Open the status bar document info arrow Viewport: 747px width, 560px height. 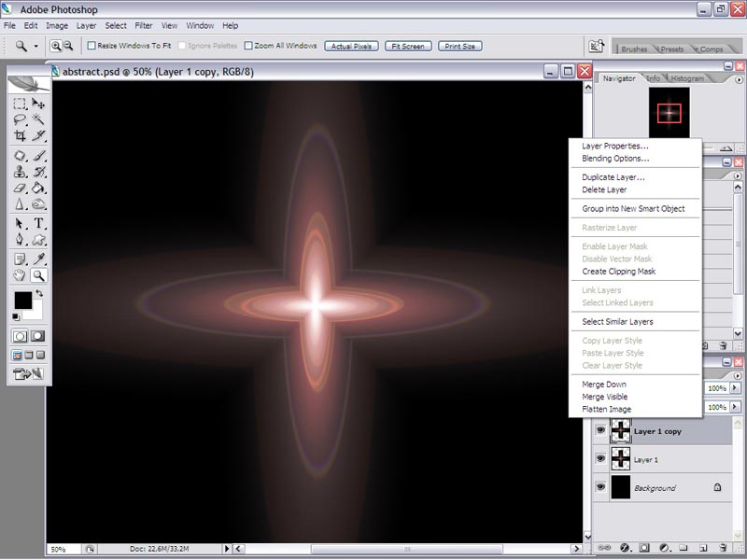click(x=227, y=549)
